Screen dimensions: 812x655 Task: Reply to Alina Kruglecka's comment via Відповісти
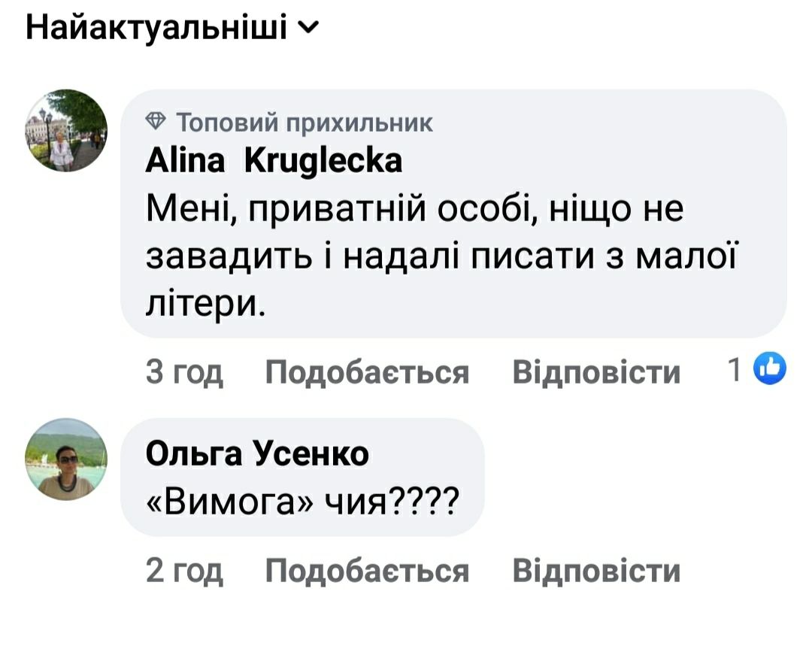[x=596, y=371]
